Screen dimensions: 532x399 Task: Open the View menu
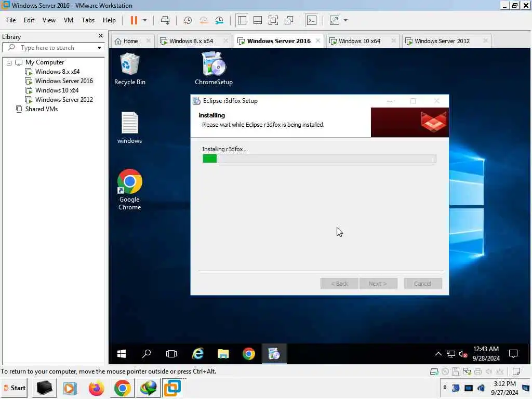coord(49,20)
